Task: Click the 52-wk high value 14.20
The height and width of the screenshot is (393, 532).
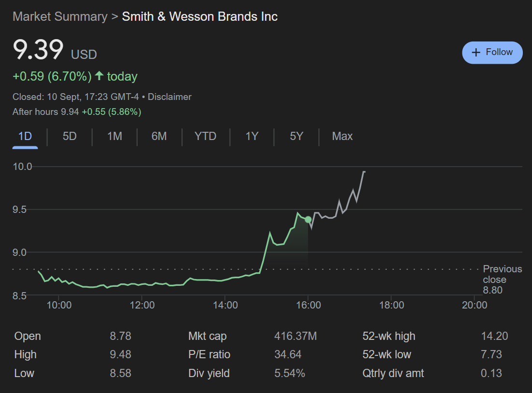Action: (x=494, y=336)
